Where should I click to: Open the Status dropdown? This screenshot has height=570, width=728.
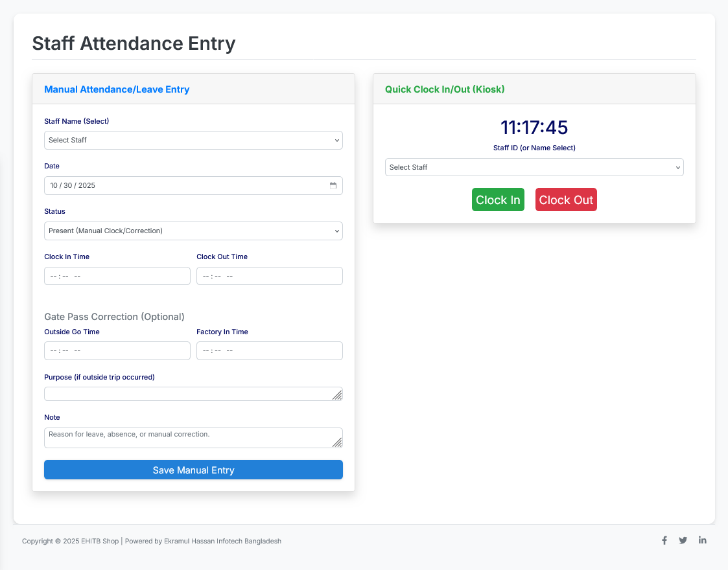[x=193, y=231]
